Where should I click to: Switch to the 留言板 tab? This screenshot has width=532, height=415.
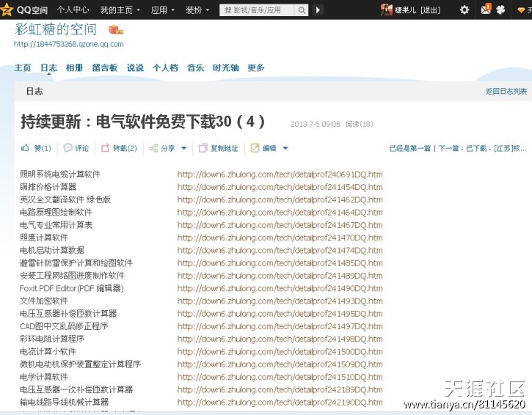(x=105, y=67)
